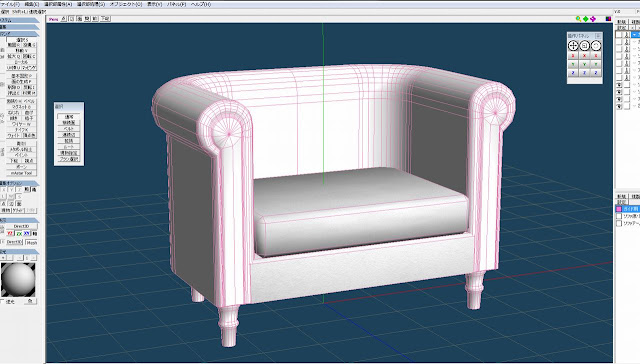Enable the 透光 checkbox below material preview
Screen dimensions: 640x364
(2, 302)
